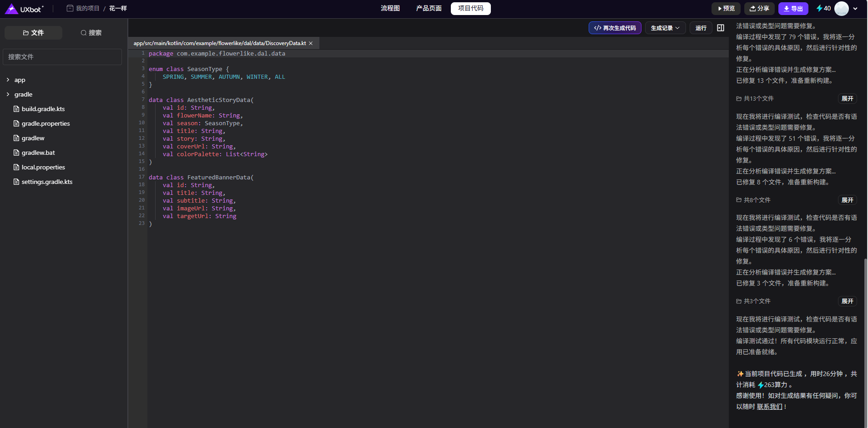868x428 pixels.
Task: Switch to the flowchart tab
Action: point(390,8)
